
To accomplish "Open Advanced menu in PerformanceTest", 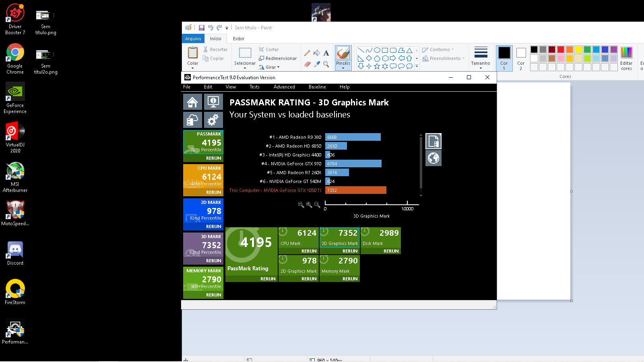I will [x=284, y=87].
